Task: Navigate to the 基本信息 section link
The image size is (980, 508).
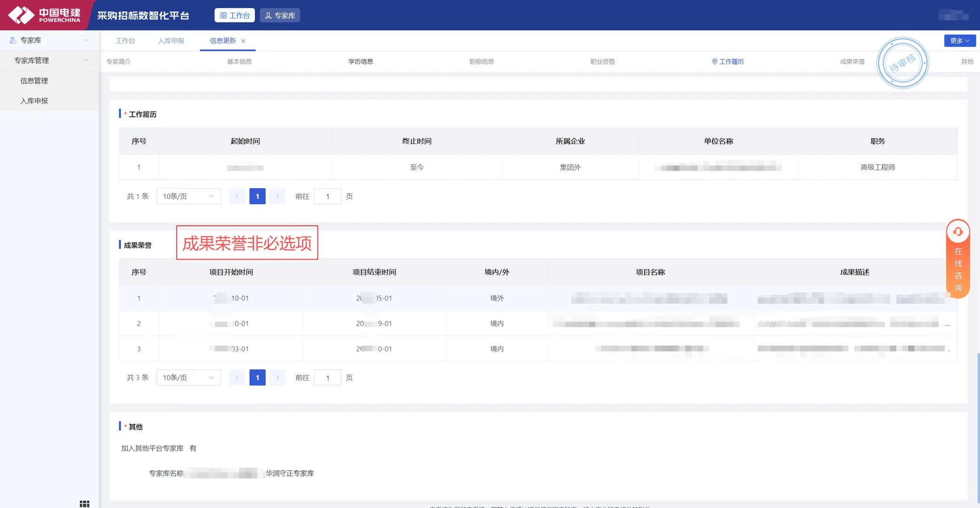Action: coord(239,61)
